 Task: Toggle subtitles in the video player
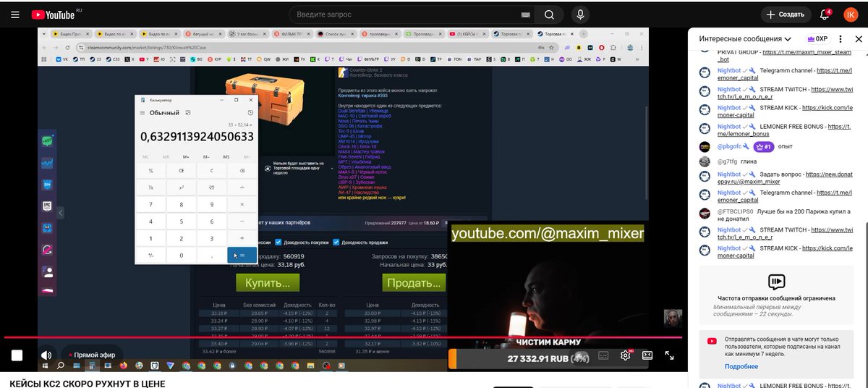(602, 355)
